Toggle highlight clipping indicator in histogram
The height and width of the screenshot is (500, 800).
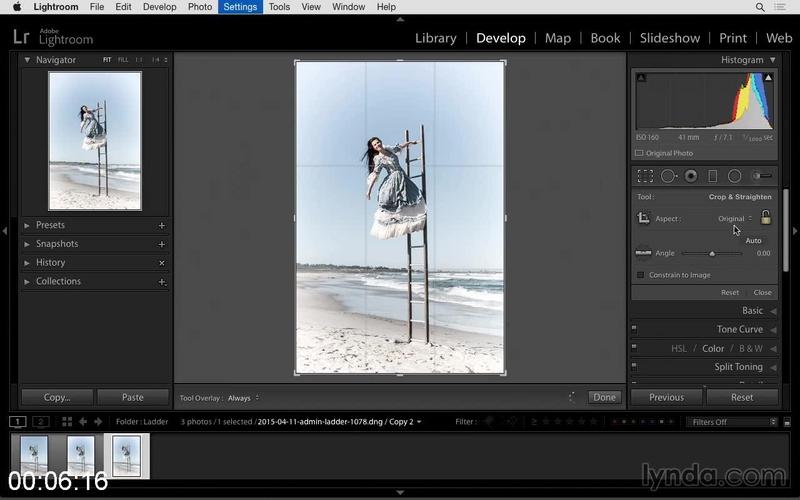pyautogui.click(x=768, y=78)
